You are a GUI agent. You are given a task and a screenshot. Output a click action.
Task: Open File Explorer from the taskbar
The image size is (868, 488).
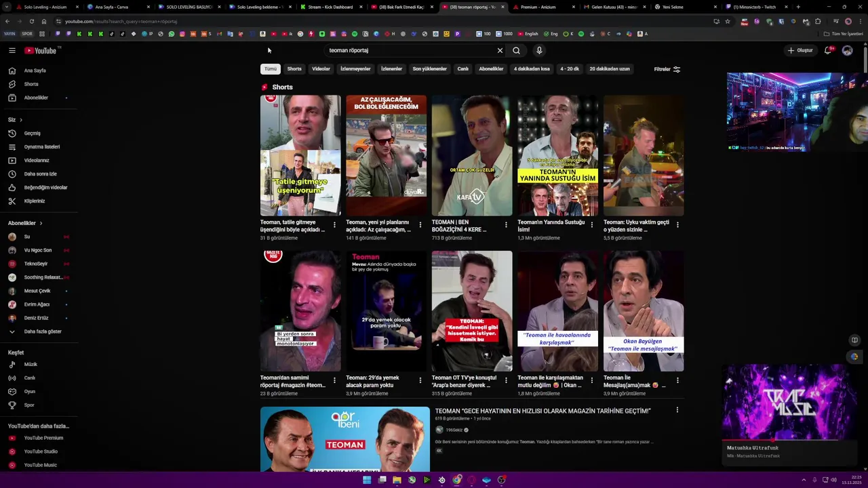[x=397, y=480]
